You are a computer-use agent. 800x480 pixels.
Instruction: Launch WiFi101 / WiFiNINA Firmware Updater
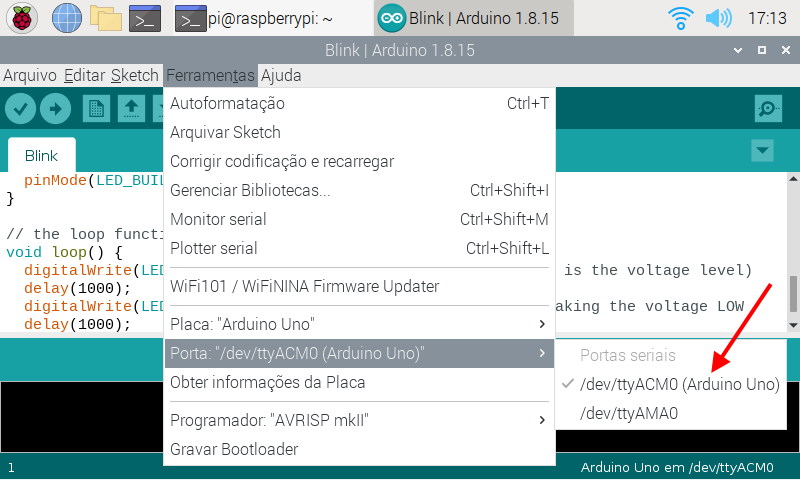(x=359, y=286)
